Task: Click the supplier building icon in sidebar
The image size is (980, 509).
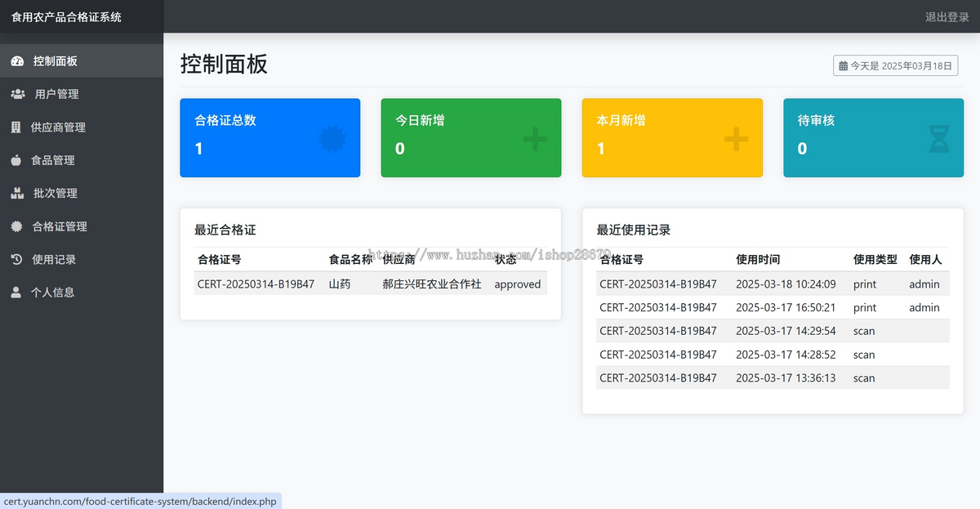Action: pyautogui.click(x=16, y=127)
